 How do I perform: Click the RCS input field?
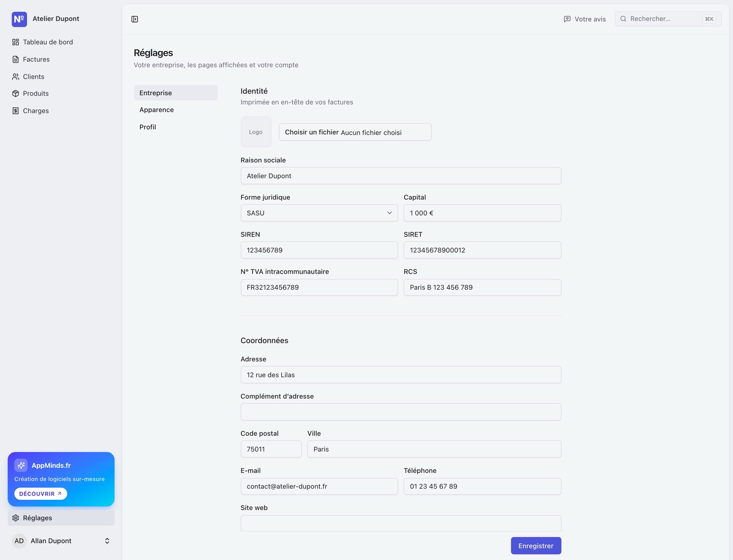click(x=482, y=288)
